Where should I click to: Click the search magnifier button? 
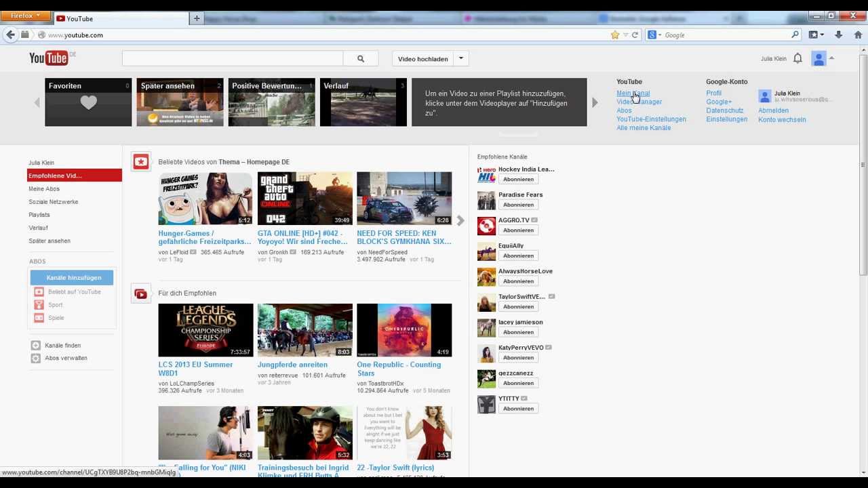[361, 59]
